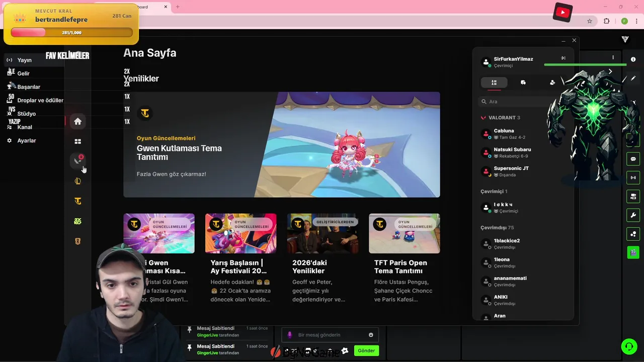Click the Riot logo icon at top right
This screenshot has height=362, width=644.
pyautogui.click(x=625, y=39)
